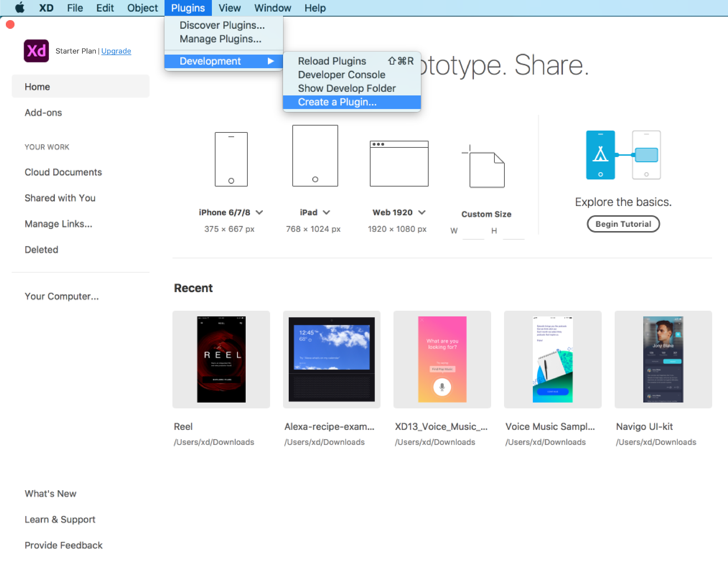The image size is (728, 562).
Task: Open the Voice Music Sampl... thumbnail
Action: point(553,359)
